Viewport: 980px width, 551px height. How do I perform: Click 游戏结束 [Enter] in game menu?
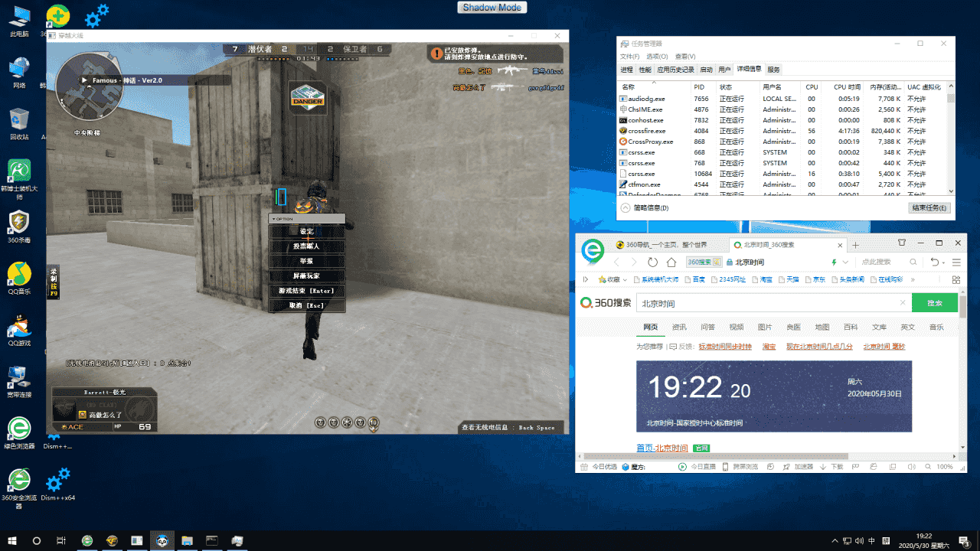[x=306, y=291]
